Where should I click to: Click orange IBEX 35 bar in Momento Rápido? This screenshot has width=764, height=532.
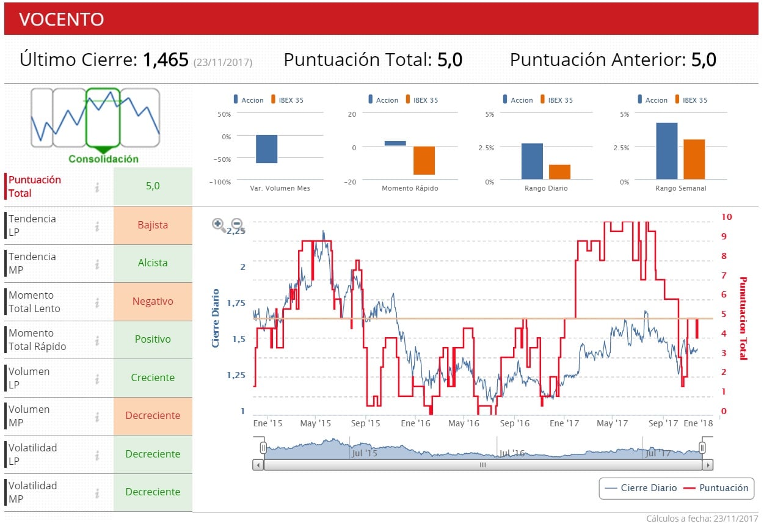424,161
